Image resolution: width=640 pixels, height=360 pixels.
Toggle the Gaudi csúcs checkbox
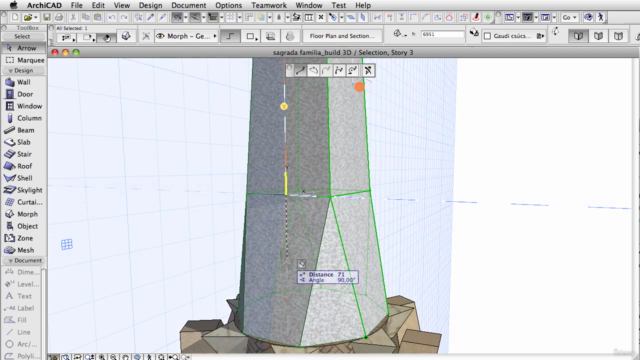point(487,36)
